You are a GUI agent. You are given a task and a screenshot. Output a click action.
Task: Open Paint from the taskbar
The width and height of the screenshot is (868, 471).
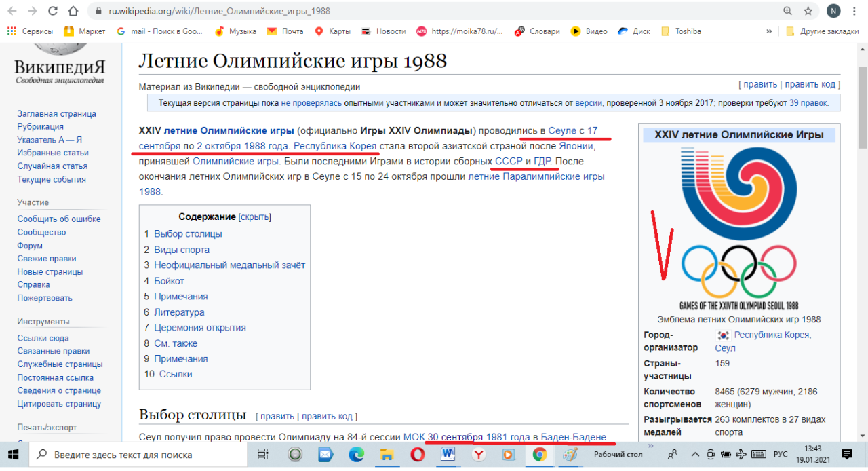click(570, 455)
